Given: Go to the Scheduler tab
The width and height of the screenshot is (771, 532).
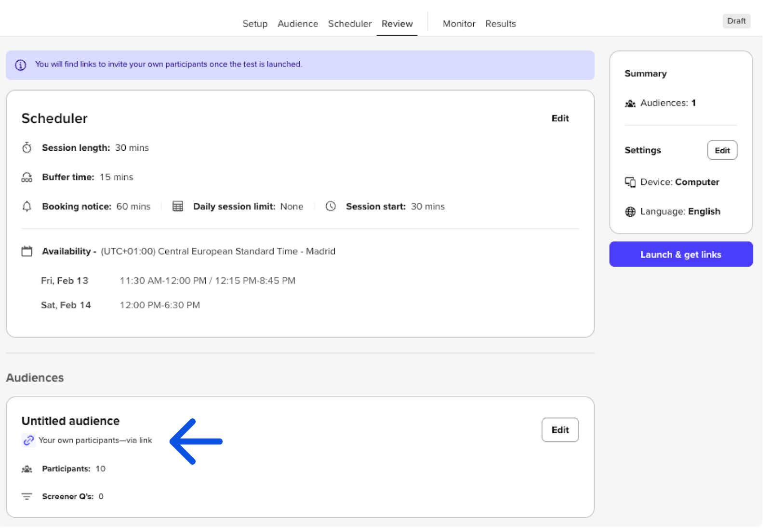Looking at the screenshot, I should [349, 24].
